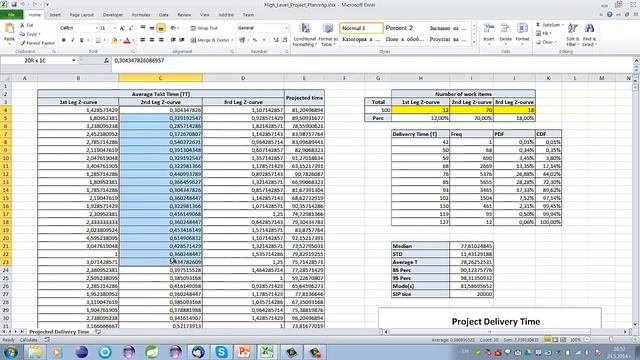This screenshot has width=640, height=360.
Task: Click the Clear button in Editing group
Action: (x=546, y=42)
